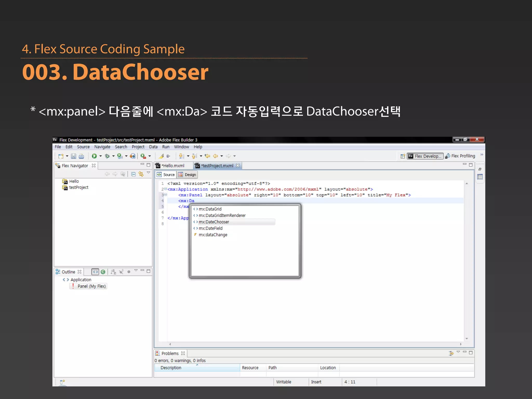
Task: Click the Open Perspective icon
Action: (x=403, y=156)
